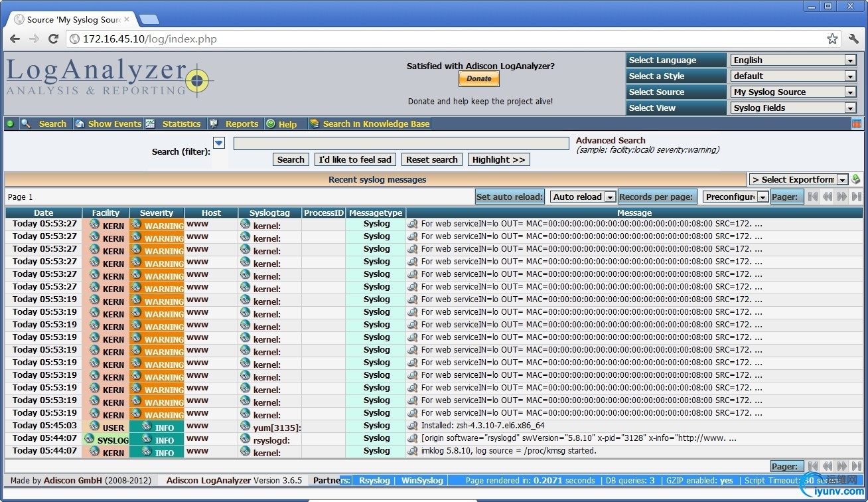Go to last page with bottom pager

[857, 466]
